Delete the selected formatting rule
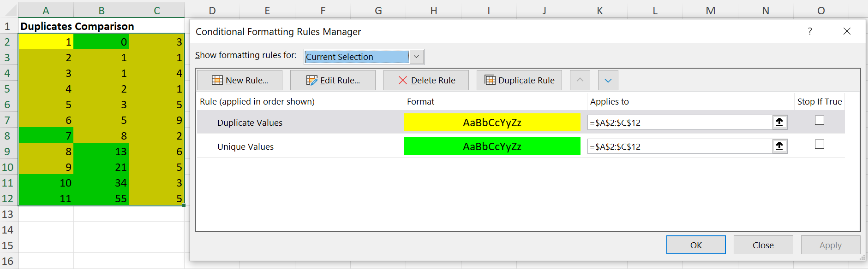This screenshot has height=269, width=868. coord(426,80)
